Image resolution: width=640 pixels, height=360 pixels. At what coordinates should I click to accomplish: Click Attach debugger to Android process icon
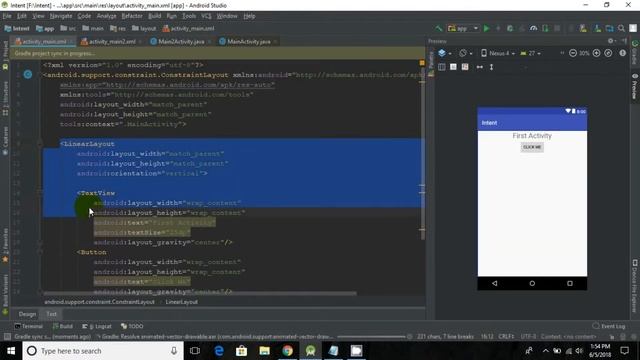coord(545,29)
